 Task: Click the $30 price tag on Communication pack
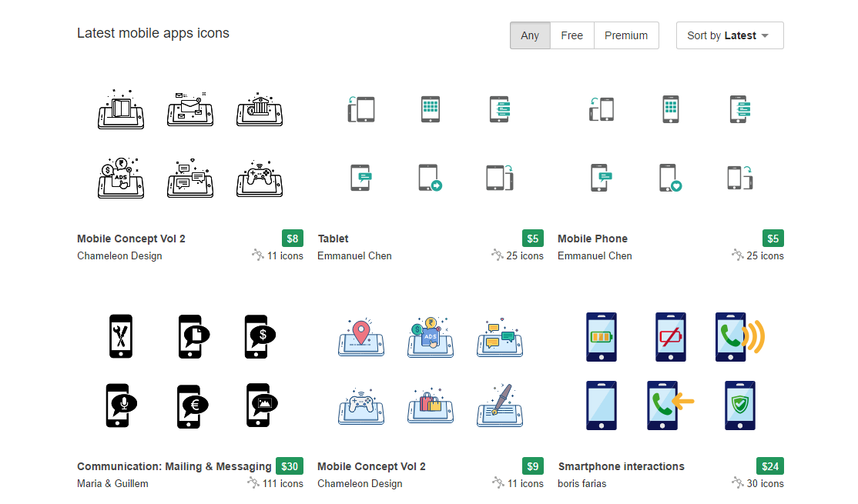point(289,466)
